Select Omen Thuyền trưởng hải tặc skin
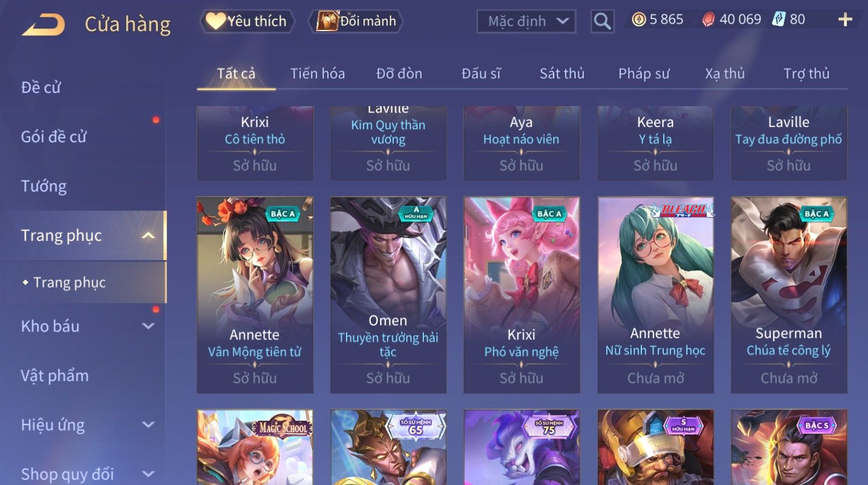This screenshot has width=868, height=485. point(388,295)
